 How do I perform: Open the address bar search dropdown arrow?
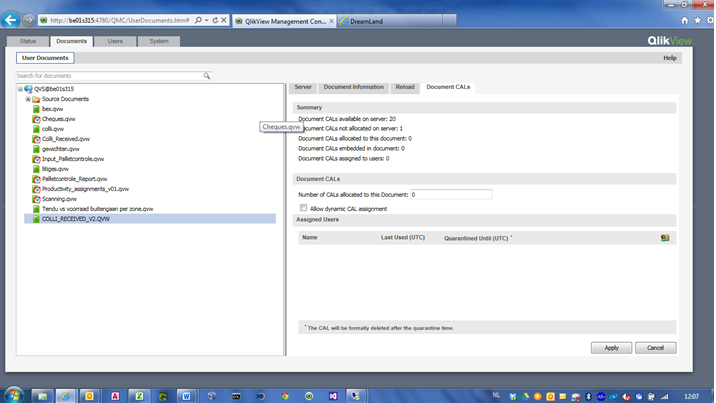[x=207, y=21]
